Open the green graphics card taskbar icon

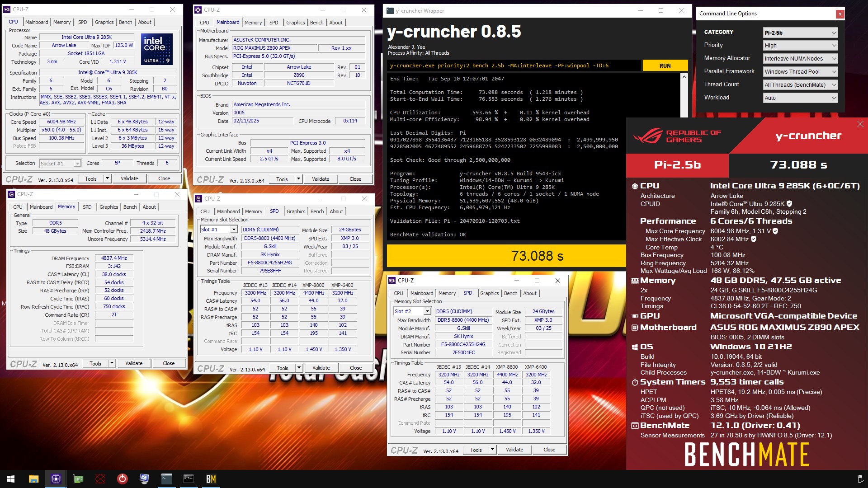click(x=78, y=479)
